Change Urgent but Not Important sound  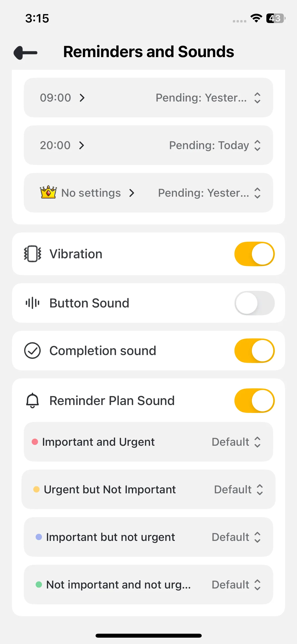pyautogui.click(x=238, y=490)
